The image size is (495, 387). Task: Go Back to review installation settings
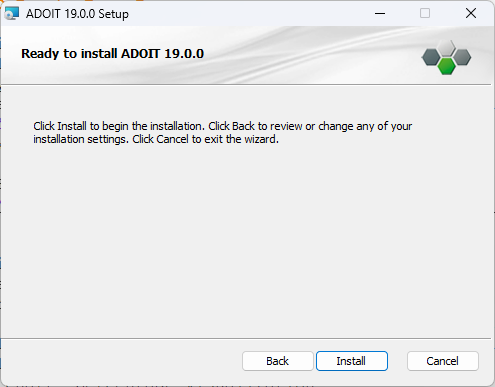tap(278, 361)
